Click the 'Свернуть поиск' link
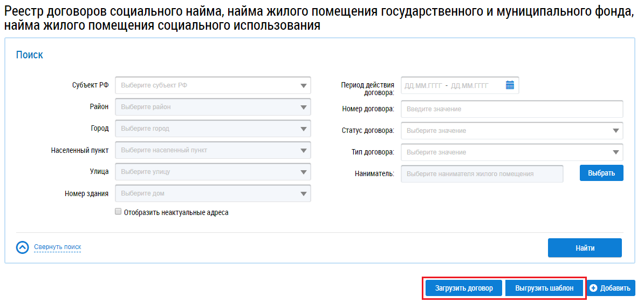Screen dimensions: 644x302 click(58, 247)
